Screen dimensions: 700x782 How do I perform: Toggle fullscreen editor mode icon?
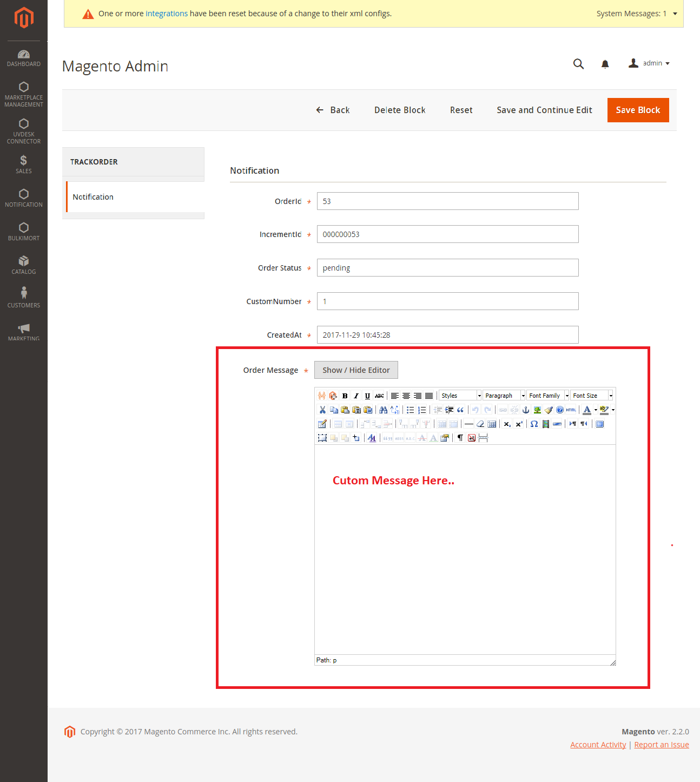tap(600, 424)
